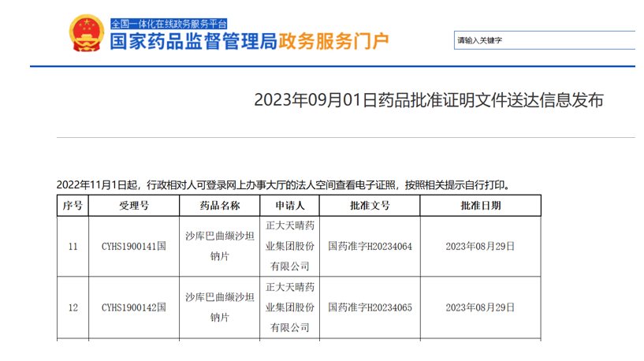644x361 pixels.
Task: Click the 2023年09月01日 announcement page title
Action: pyautogui.click(x=428, y=101)
